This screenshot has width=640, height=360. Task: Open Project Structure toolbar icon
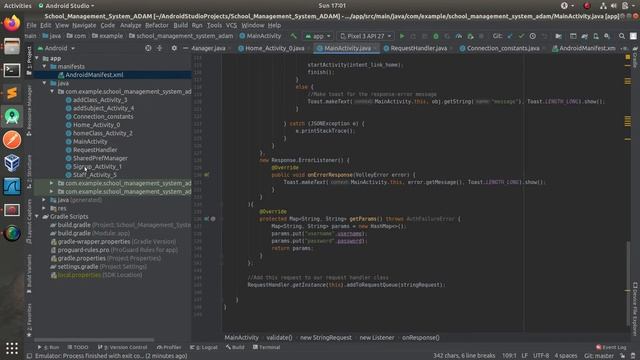[558, 36]
